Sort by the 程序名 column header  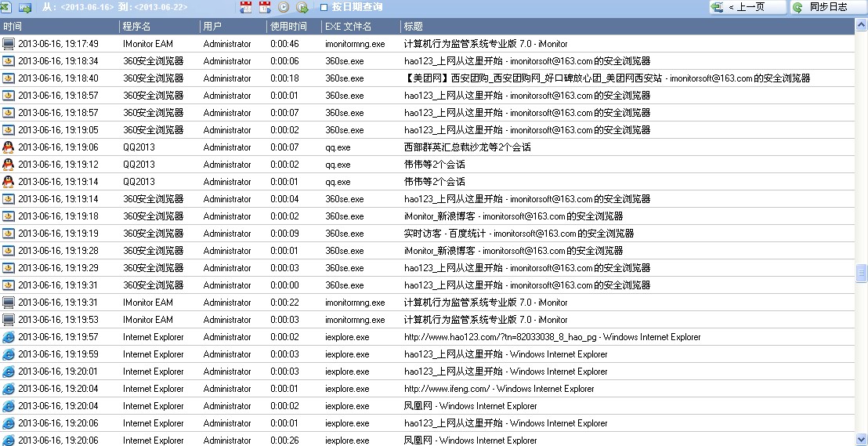pos(160,26)
